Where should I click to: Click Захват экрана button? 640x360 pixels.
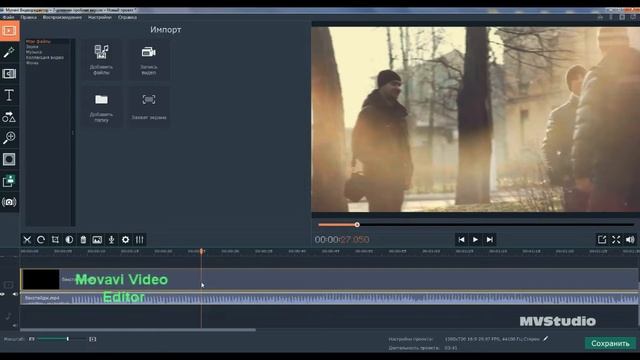149,107
